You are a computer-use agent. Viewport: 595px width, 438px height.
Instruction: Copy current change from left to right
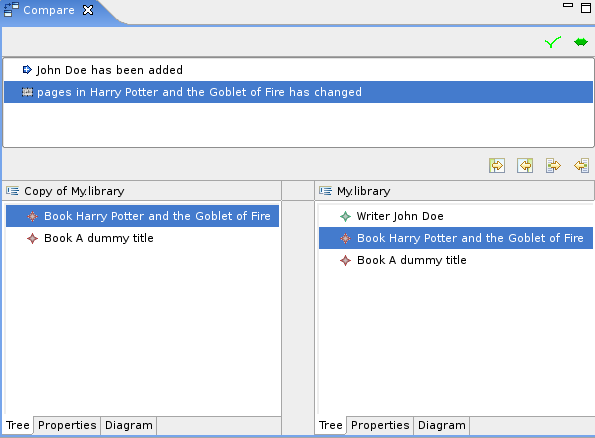(x=497, y=165)
